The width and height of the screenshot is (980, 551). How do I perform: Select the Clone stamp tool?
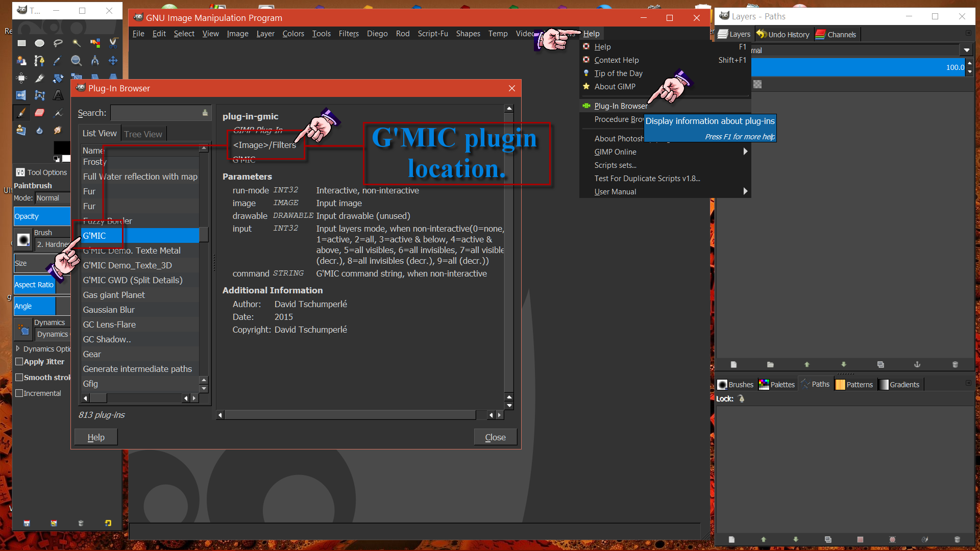click(21, 130)
